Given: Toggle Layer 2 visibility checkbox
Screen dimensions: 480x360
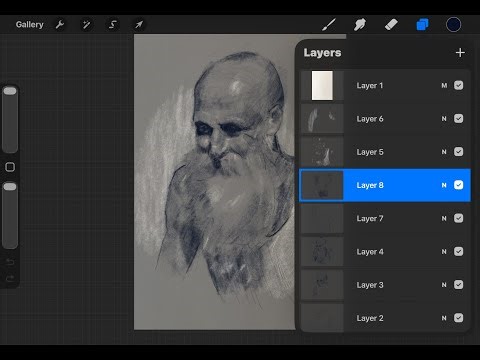Looking at the screenshot, I should 459,318.
